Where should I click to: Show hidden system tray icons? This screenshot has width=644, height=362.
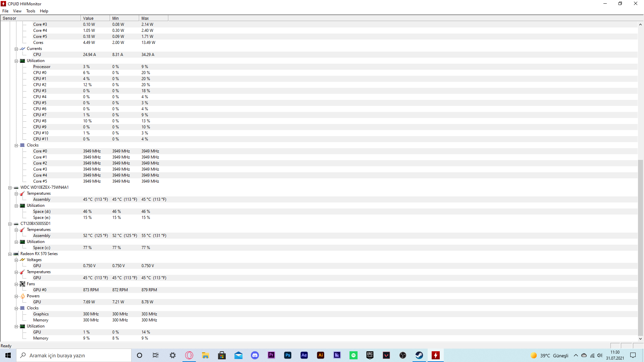click(x=576, y=355)
